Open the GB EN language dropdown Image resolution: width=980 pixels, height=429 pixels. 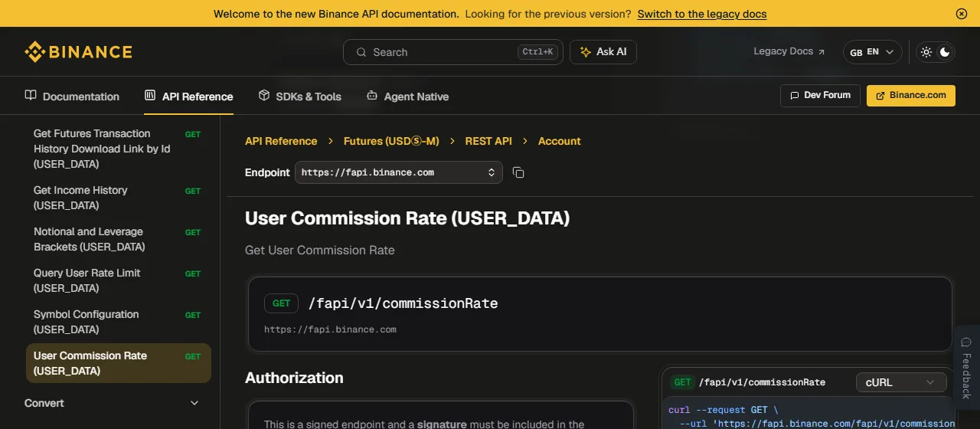point(872,52)
